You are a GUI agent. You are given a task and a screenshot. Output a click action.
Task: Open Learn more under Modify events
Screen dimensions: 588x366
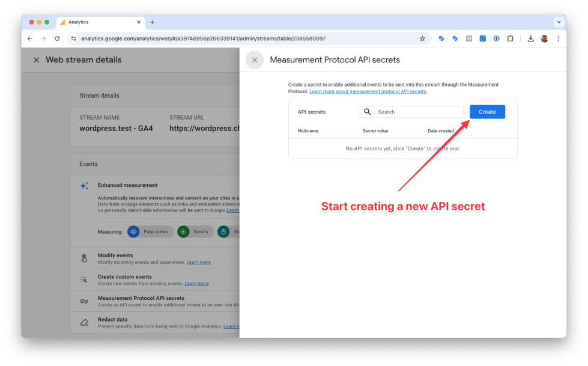[x=198, y=263]
